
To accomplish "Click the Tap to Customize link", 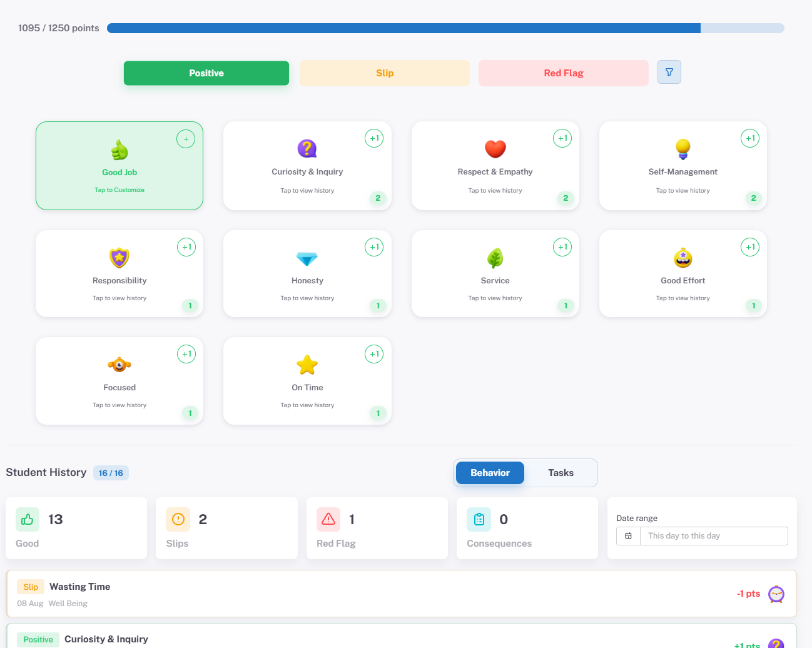I will [x=119, y=190].
